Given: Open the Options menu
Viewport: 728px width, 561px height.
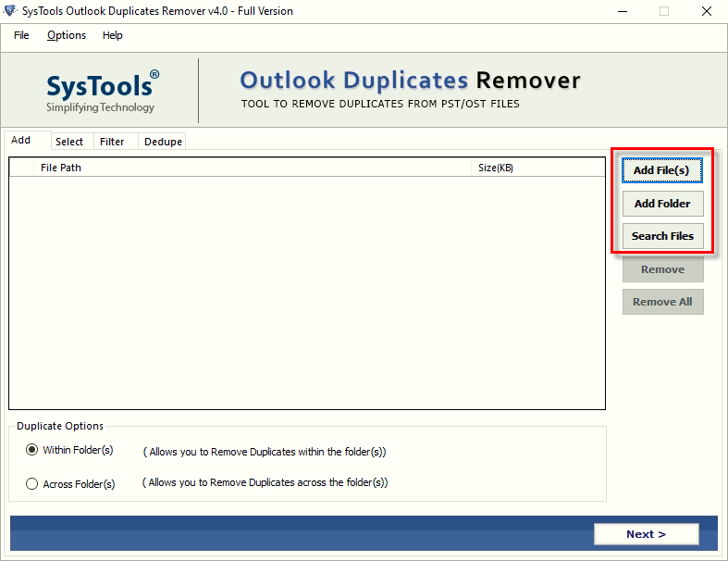Looking at the screenshot, I should 67,35.
